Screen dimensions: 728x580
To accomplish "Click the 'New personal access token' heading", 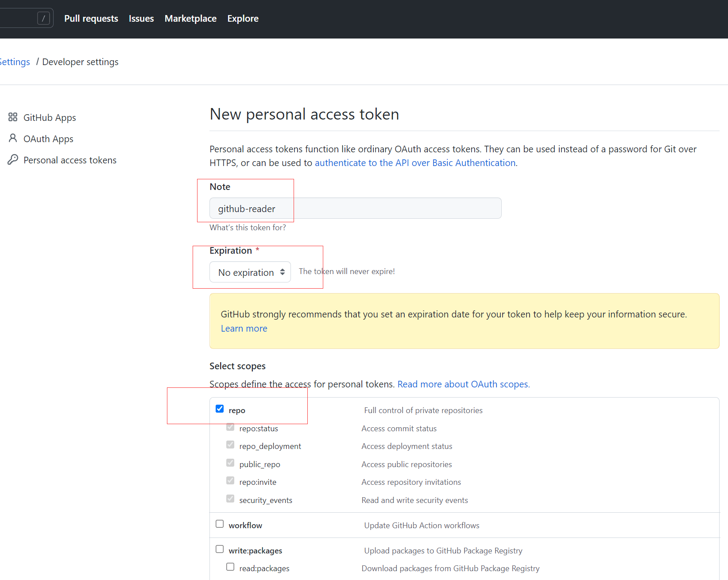I will click(304, 114).
